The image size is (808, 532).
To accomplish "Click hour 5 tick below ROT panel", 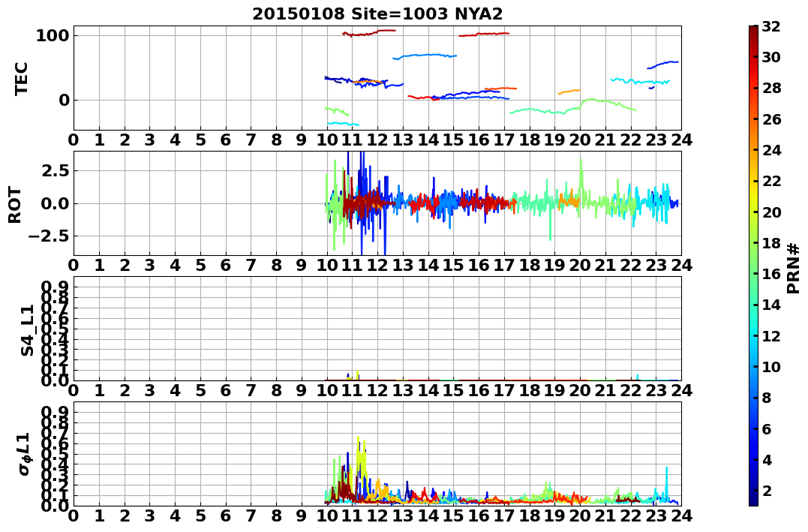I will coord(200,265).
